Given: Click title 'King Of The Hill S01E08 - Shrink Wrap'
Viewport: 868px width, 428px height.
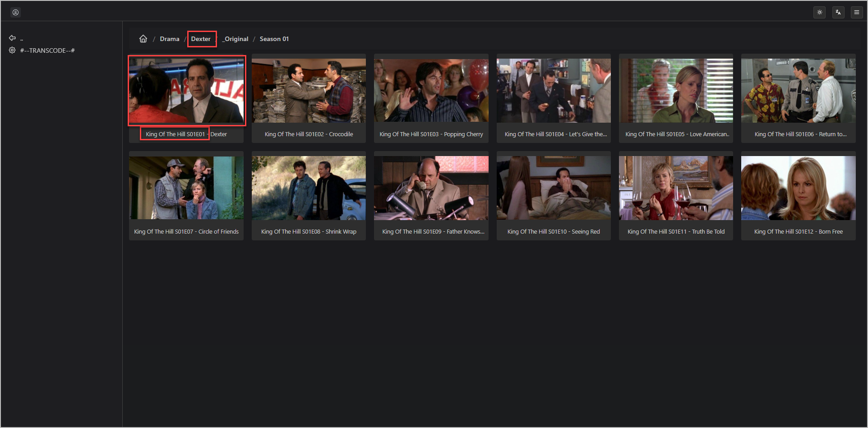Looking at the screenshot, I should [309, 232].
